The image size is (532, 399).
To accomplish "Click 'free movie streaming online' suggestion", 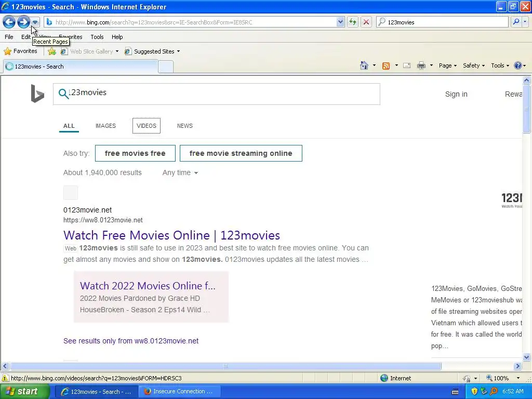I will point(241,153).
